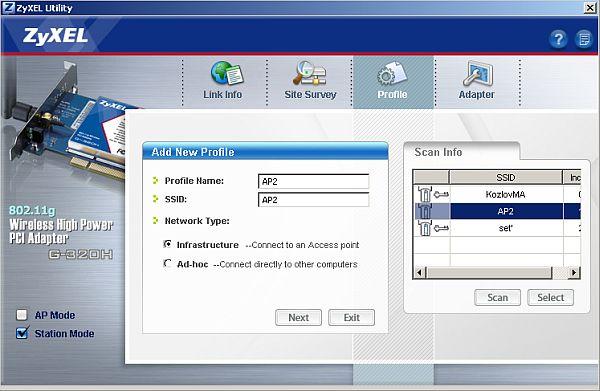This screenshot has height=391, width=600.
Task: Click the Next button
Action: click(298, 318)
